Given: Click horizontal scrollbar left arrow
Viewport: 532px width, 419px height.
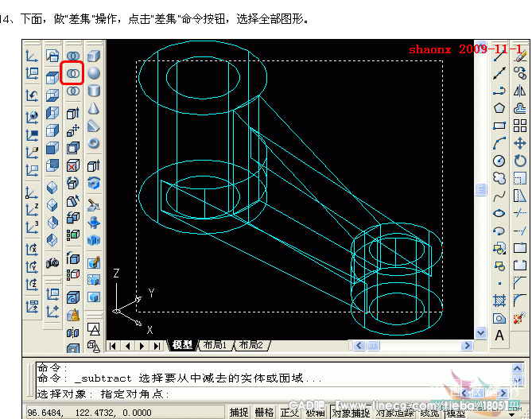Looking at the screenshot, I should [x=359, y=345].
